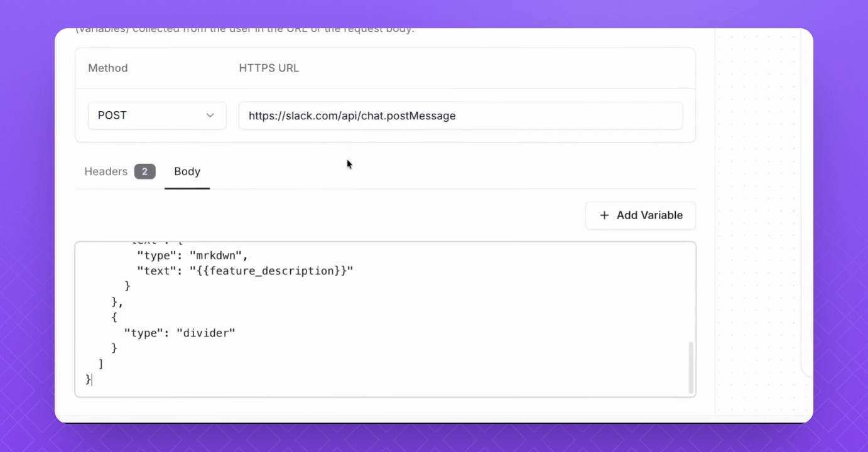Click the Headers count badge showing 2
This screenshot has width=868, height=452.
[144, 171]
